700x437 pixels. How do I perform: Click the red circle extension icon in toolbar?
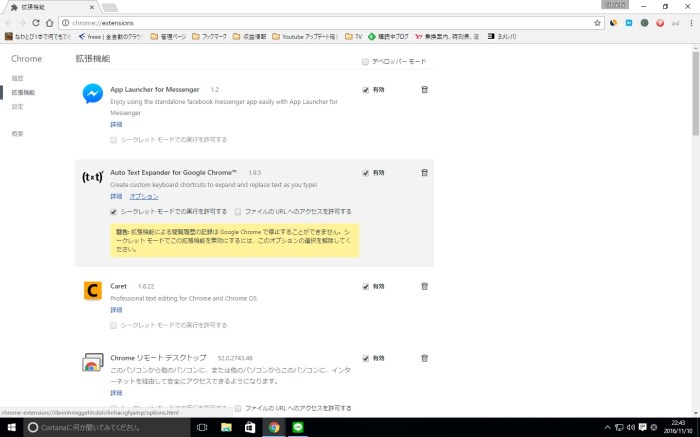tap(660, 23)
